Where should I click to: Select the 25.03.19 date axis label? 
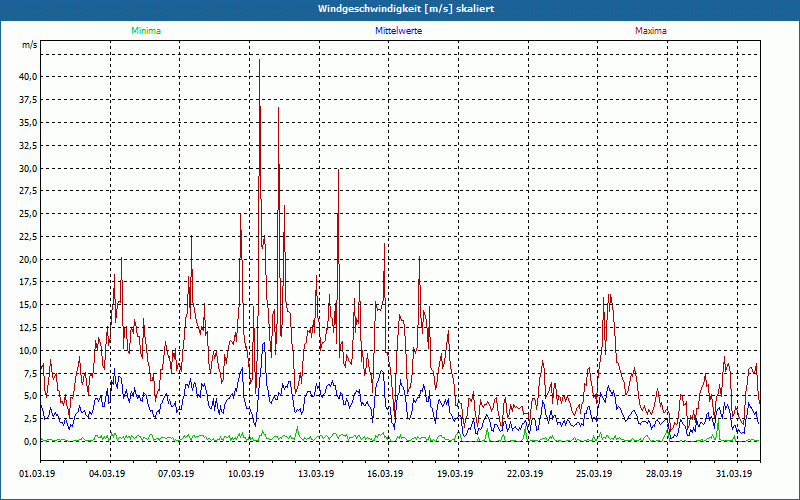point(594,474)
